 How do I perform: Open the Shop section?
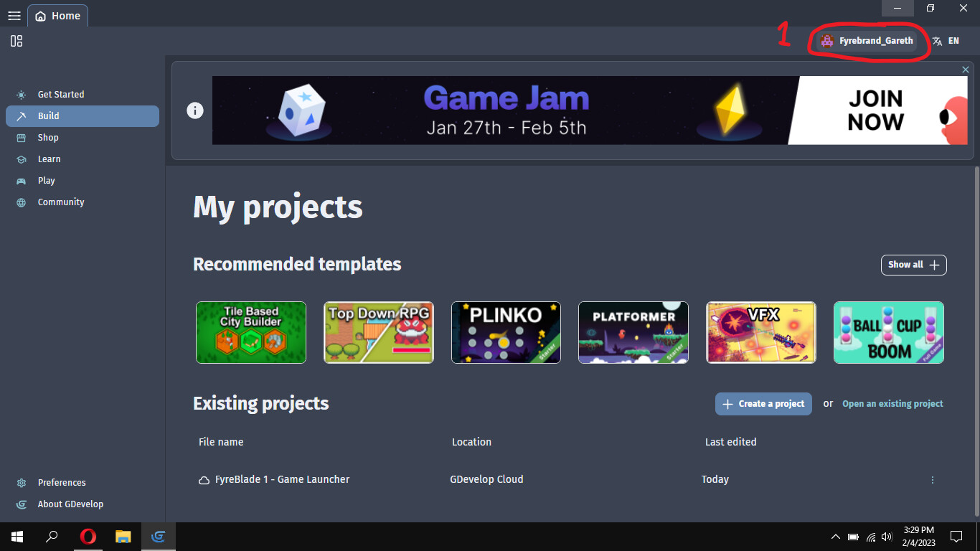83,138
